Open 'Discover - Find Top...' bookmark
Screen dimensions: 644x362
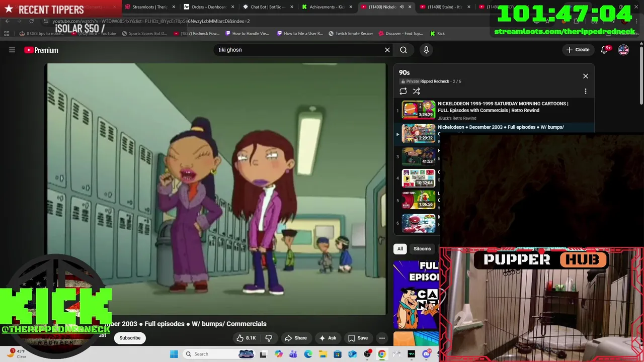pyautogui.click(x=400, y=34)
